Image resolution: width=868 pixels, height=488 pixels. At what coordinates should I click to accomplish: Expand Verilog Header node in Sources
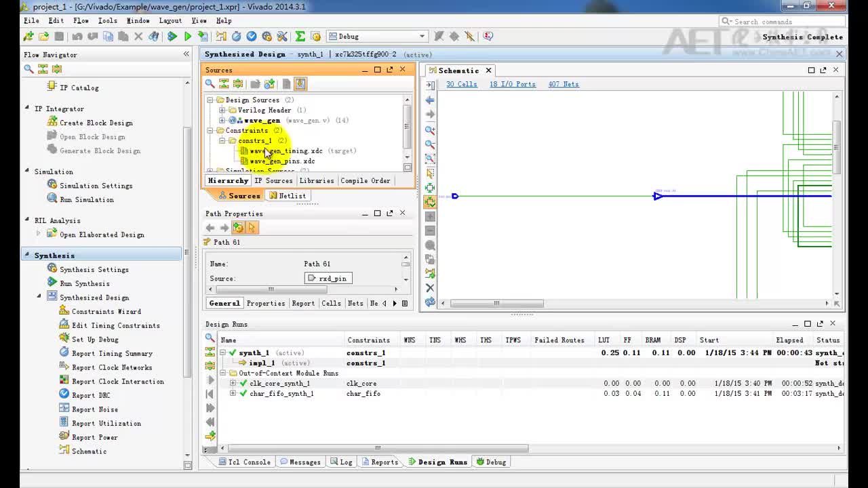click(222, 110)
